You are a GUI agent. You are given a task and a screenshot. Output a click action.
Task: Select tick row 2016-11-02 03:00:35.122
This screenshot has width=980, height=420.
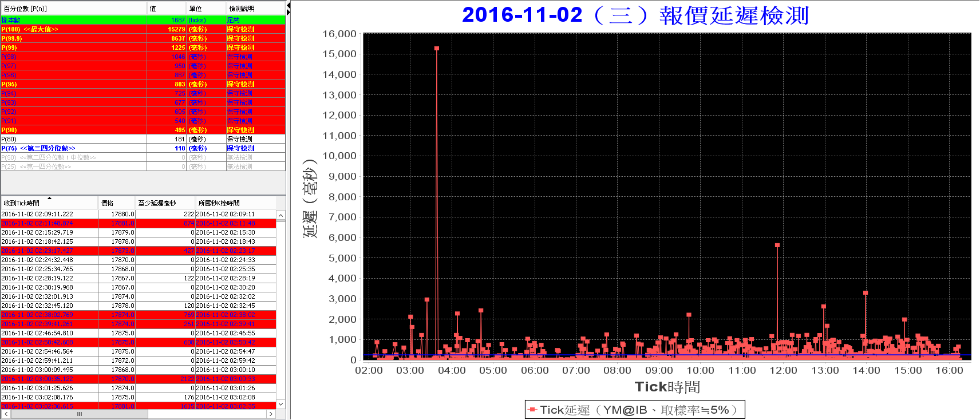tap(139, 379)
